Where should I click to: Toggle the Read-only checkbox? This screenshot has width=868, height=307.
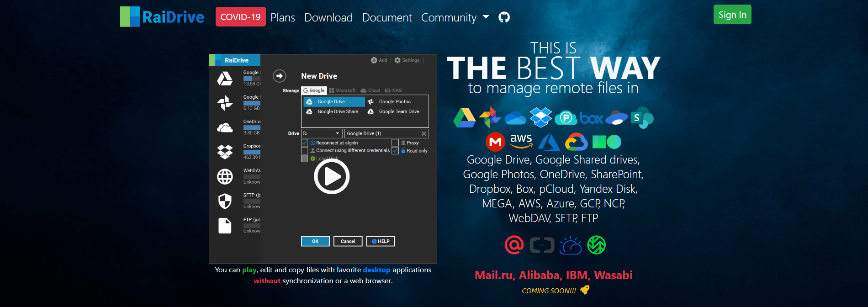point(395,151)
